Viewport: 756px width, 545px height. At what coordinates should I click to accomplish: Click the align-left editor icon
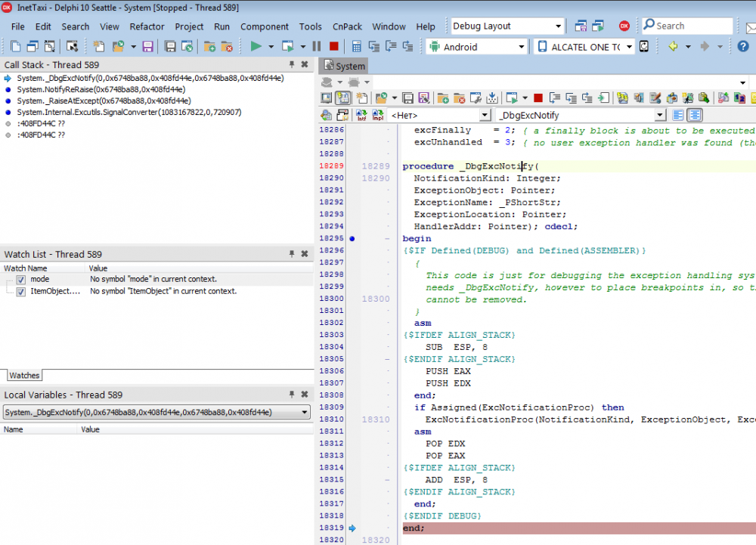(x=677, y=115)
